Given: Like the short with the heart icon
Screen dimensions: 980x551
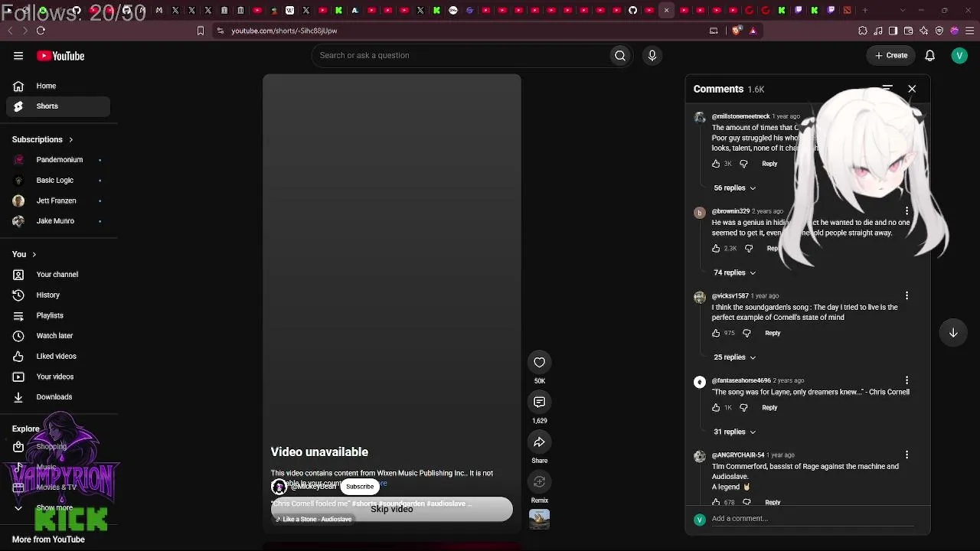Looking at the screenshot, I should pyautogui.click(x=540, y=363).
